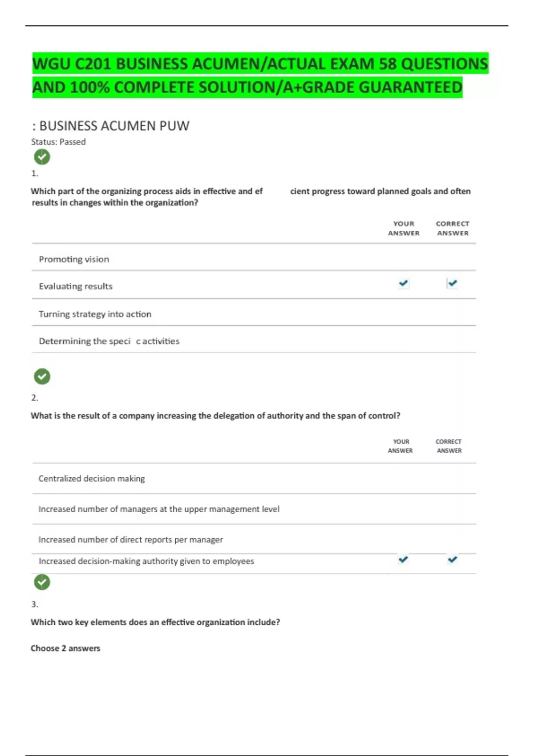Click Correct Answer checkmark for Increased decision-making authority
This screenshot has width=534, height=756.
click(452, 559)
